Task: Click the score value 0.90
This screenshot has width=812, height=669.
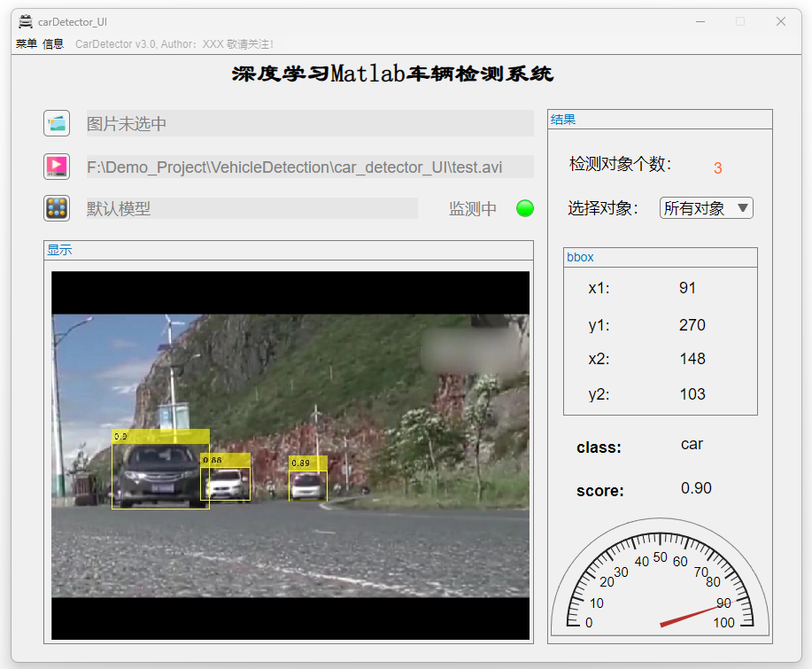Action: pos(696,488)
